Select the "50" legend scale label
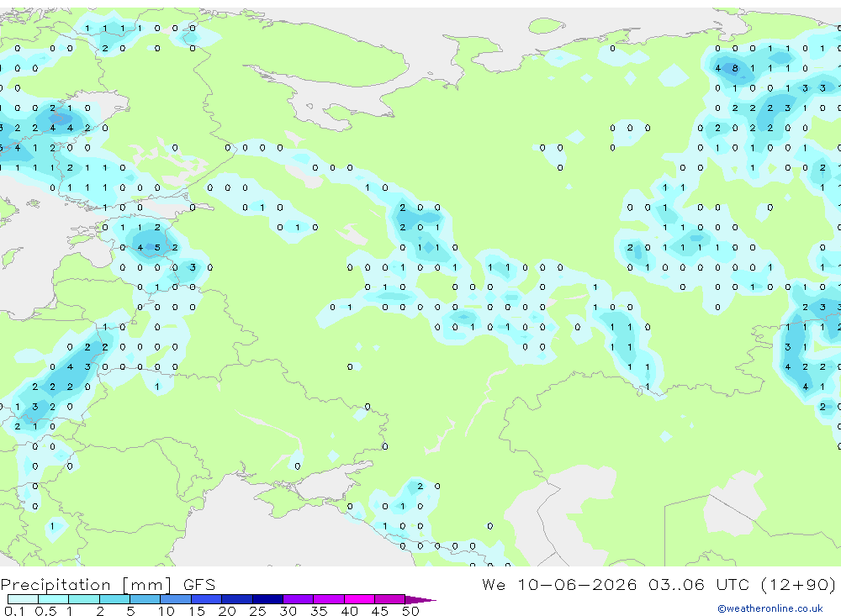 click(x=411, y=611)
